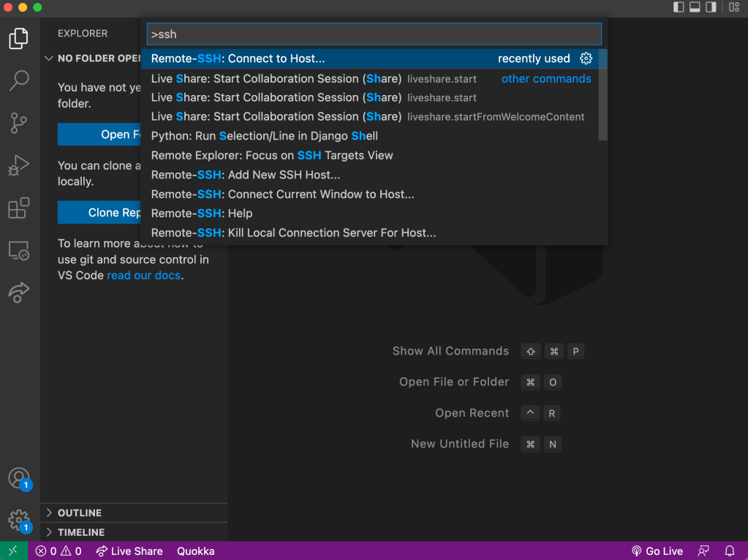
Task: Open the Explorer view in activity bar
Action: [x=19, y=38]
